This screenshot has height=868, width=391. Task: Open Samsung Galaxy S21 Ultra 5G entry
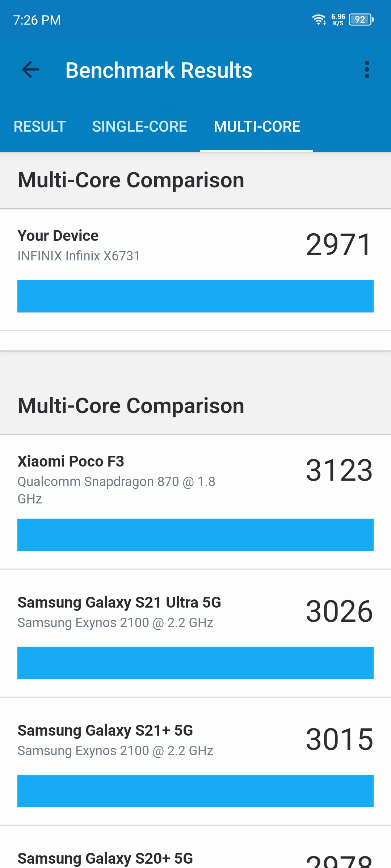coord(195,633)
